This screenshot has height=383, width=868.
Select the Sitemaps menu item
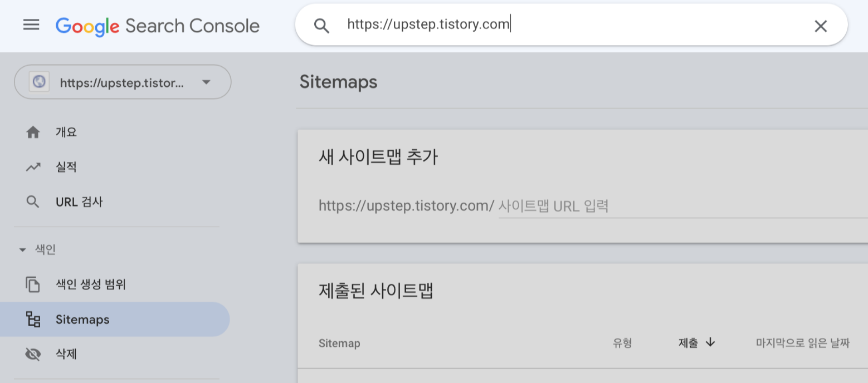click(x=115, y=320)
